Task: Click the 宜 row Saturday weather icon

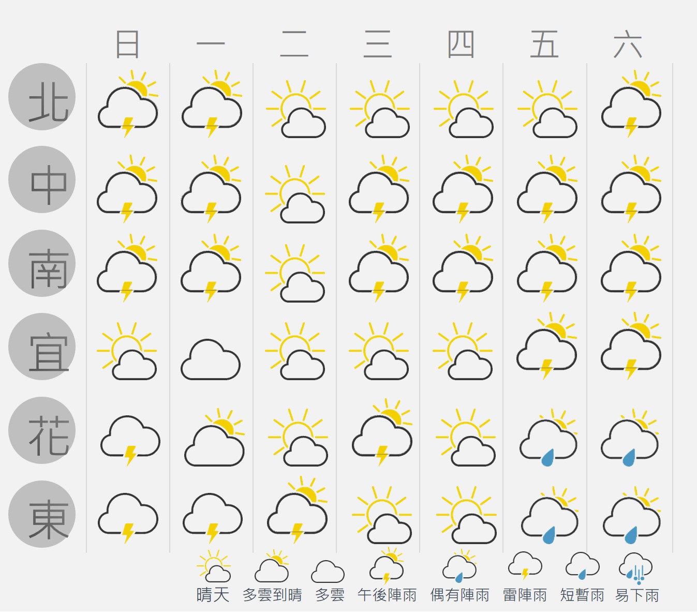Action: (x=631, y=346)
